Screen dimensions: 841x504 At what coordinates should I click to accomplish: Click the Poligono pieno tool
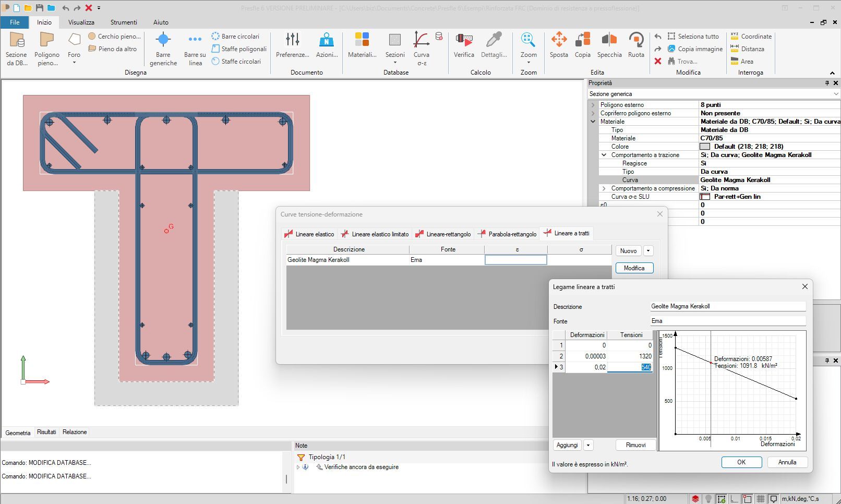coord(47,49)
